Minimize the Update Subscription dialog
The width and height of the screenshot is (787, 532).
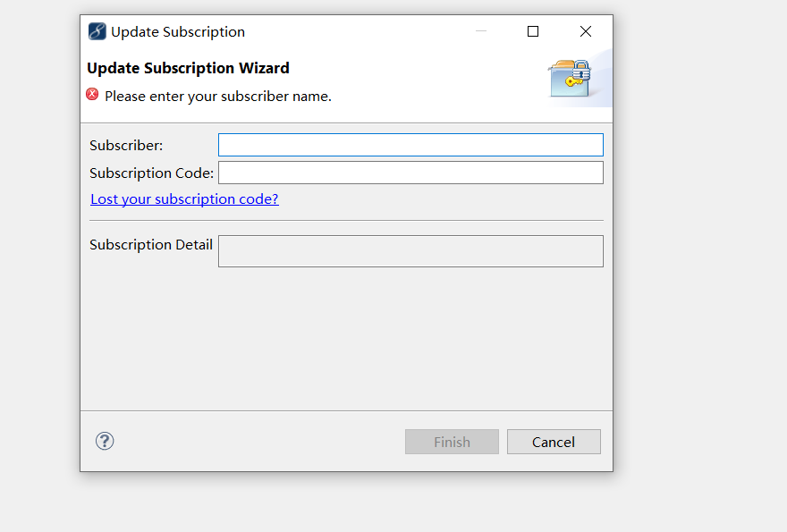click(x=481, y=31)
